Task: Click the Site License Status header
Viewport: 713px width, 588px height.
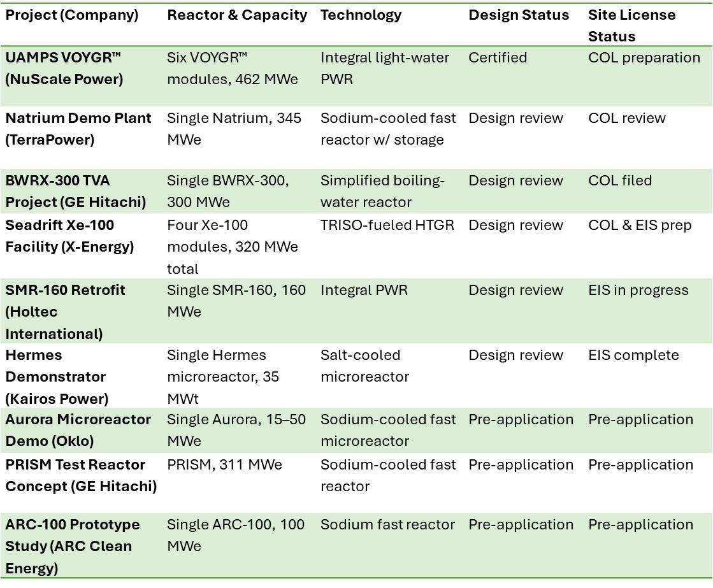Action: pos(631,25)
